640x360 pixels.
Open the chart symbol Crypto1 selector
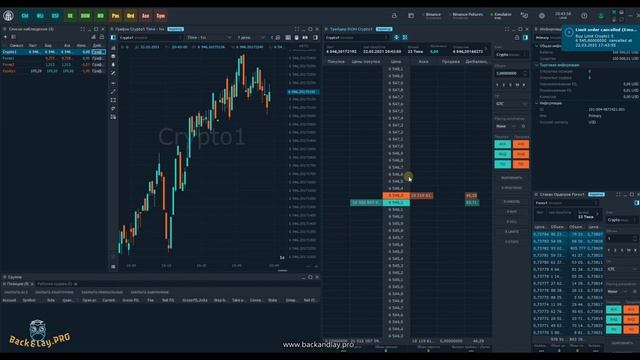[151, 38]
